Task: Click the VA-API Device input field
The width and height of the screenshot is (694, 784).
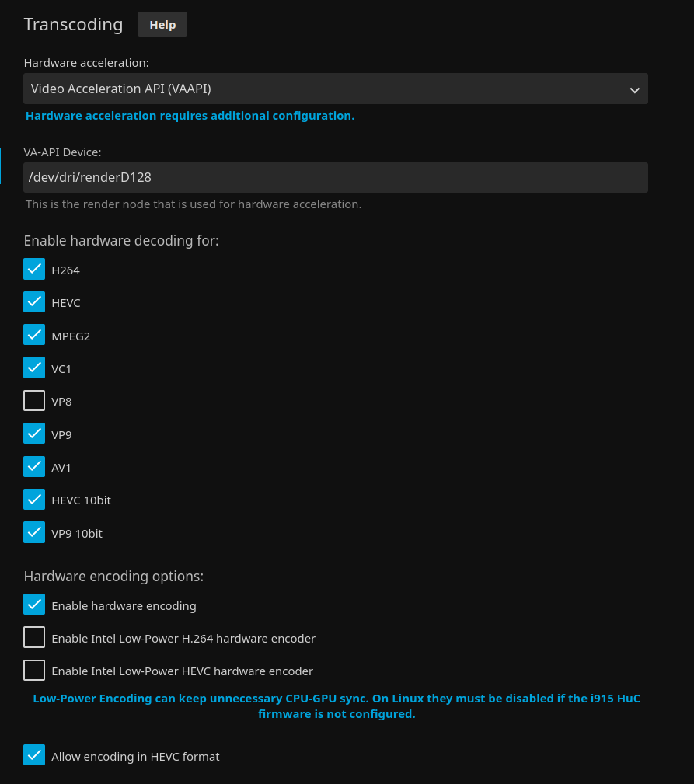Action: (x=335, y=177)
